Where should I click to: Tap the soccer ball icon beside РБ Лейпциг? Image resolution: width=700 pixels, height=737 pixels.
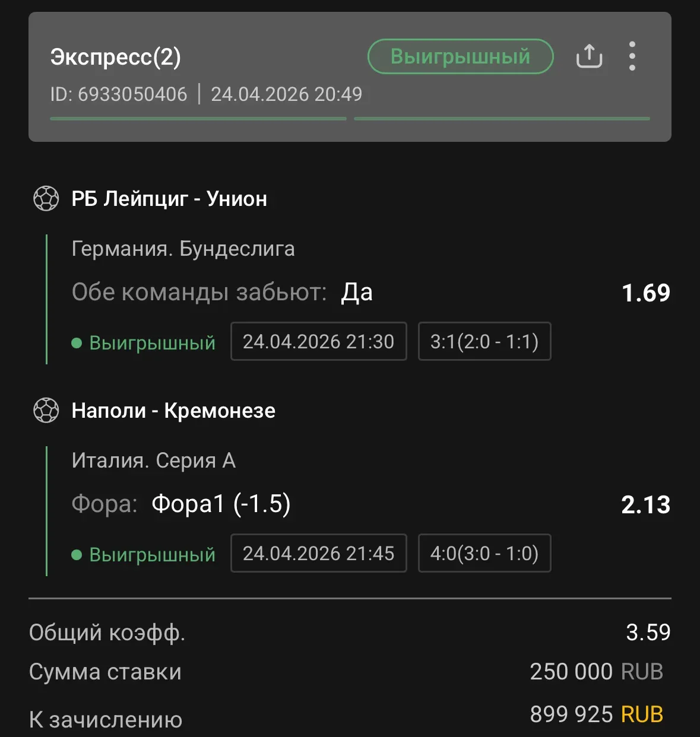click(x=46, y=199)
